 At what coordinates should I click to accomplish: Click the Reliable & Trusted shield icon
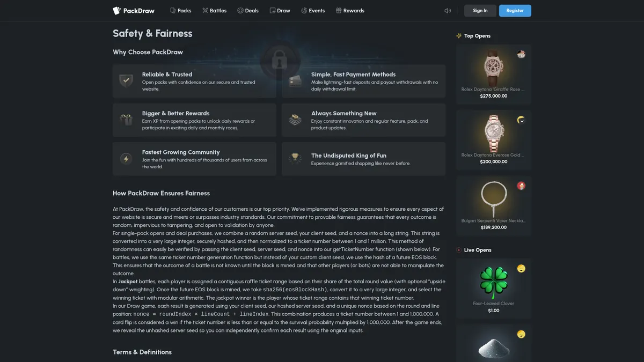[x=126, y=81]
